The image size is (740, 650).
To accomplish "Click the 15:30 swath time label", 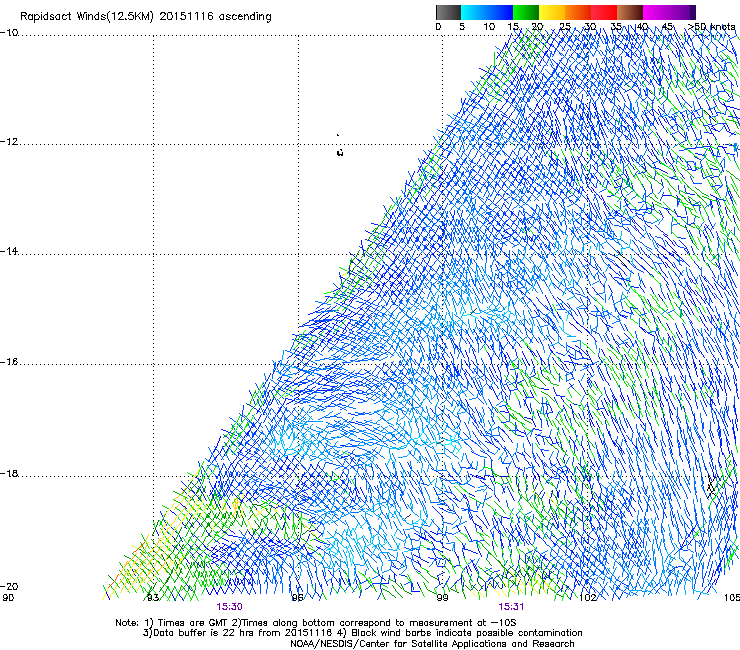I will (229, 607).
